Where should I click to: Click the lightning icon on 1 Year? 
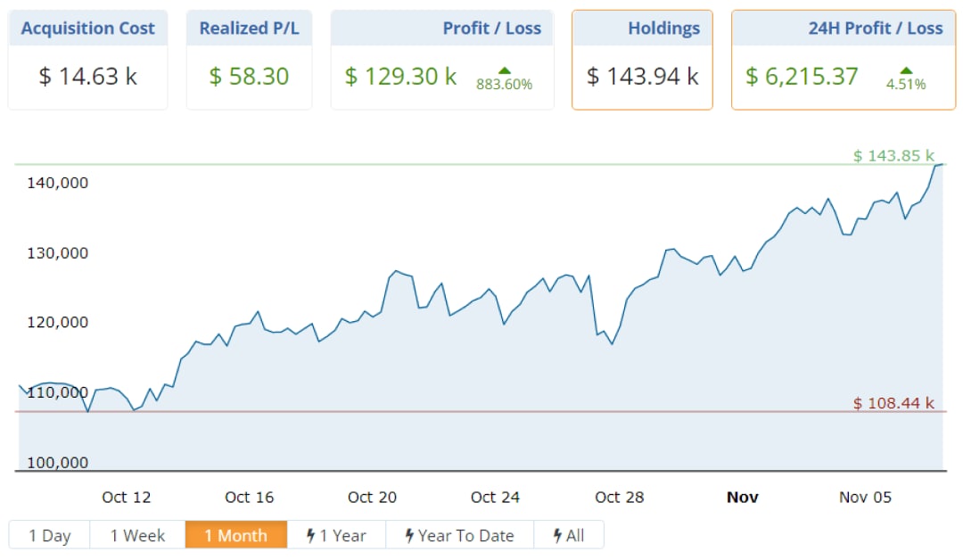[x=311, y=536]
